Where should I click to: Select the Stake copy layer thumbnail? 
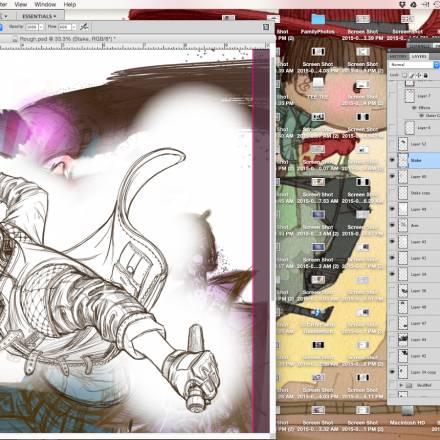pos(403,193)
